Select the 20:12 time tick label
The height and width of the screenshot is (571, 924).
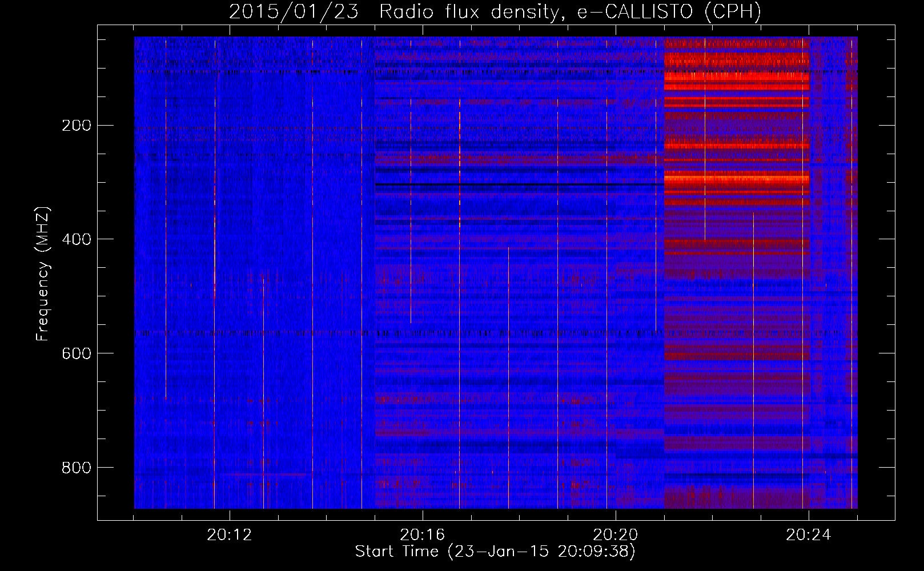pos(230,535)
